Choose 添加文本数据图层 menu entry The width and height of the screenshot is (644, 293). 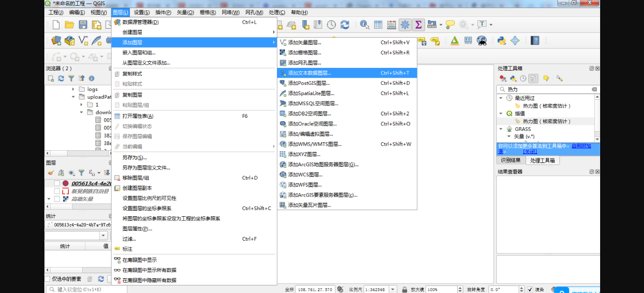(x=347, y=73)
